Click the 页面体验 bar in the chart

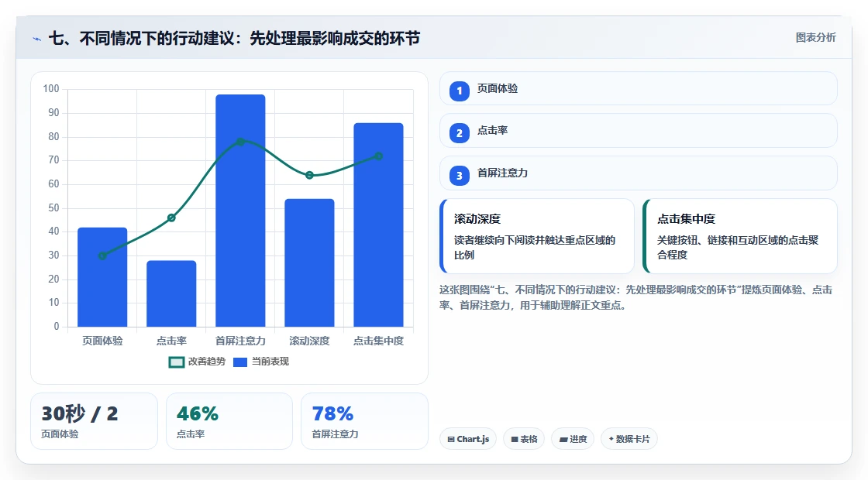tap(102, 277)
